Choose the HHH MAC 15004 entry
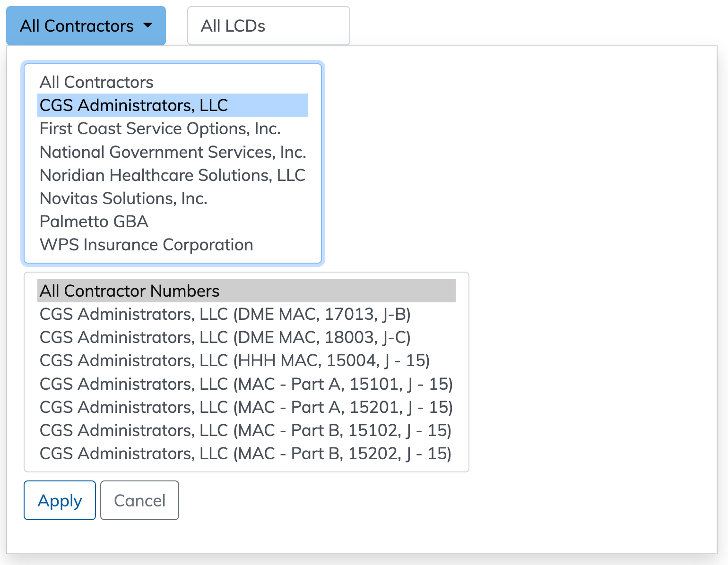Image resolution: width=728 pixels, height=565 pixels. (234, 360)
